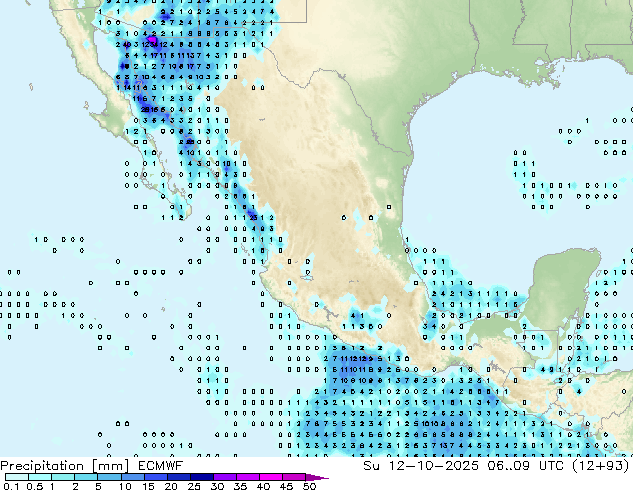634x490 pixels.
Task: Click the '25' legend scale value
Action: click(194, 486)
